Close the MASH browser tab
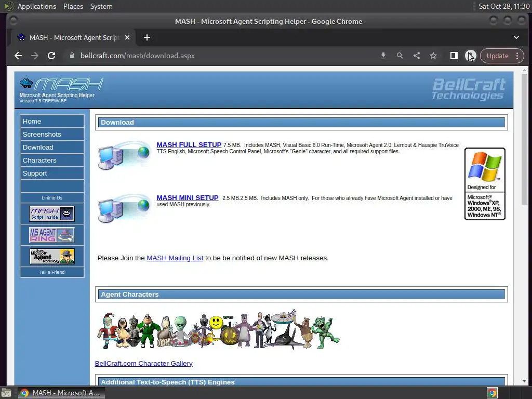 [x=127, y=37]
